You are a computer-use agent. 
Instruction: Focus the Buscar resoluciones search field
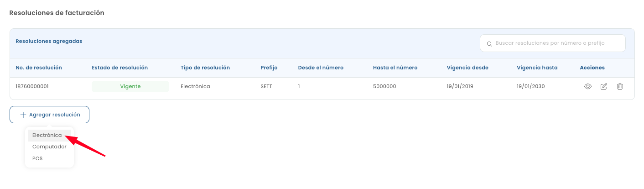pos(557,43)
